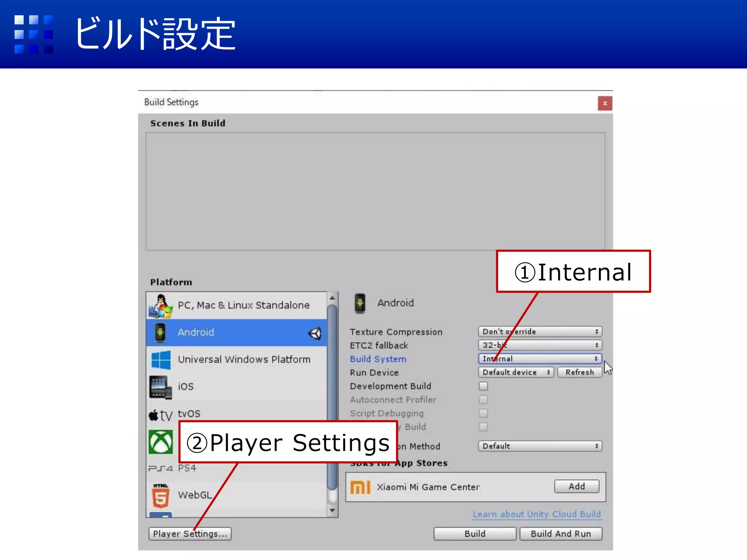Select the PC, Mac & Linux Standalone platform
The width and height of the screenshot is (747, 560).
click(237, 306)
